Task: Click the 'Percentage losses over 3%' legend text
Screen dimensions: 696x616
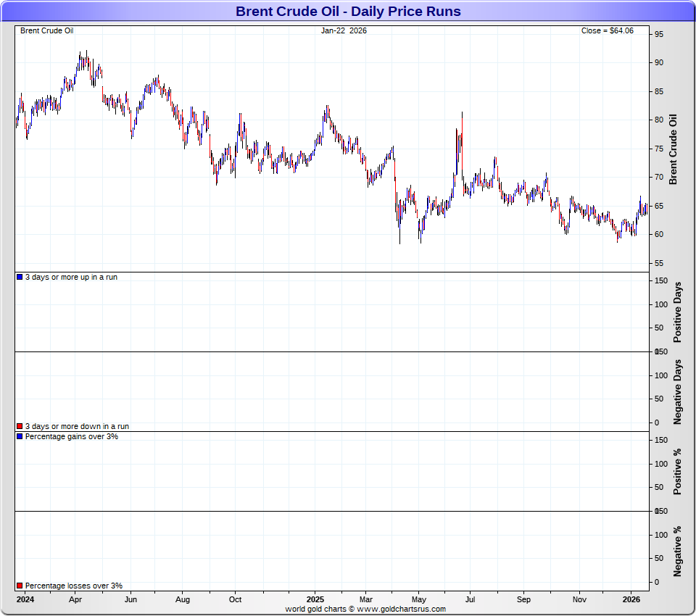Action: tap(74, 586)
